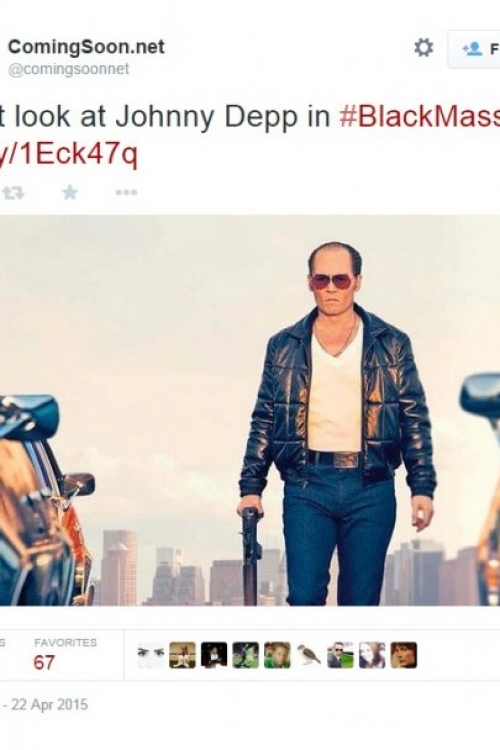This screenshot has width=500, height=750.
Task: Open the tweet settings gear icon
Action: 423,48
